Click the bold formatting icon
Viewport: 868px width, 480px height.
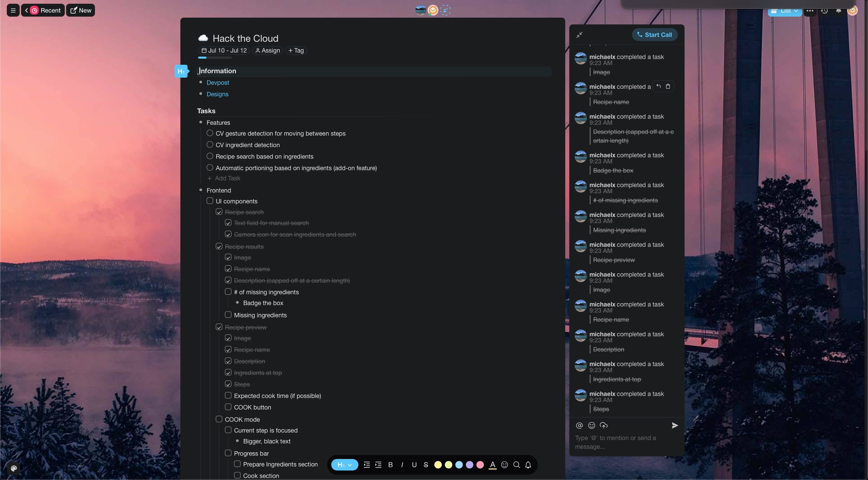(390, 465)
